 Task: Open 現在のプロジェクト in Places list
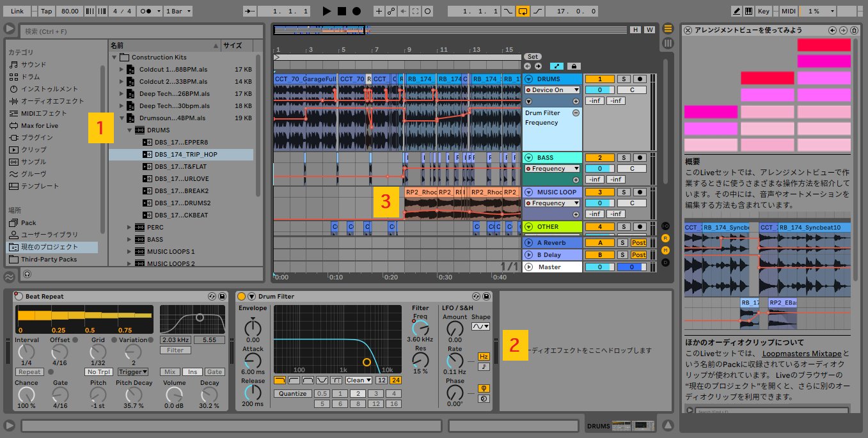click(49, 247)
